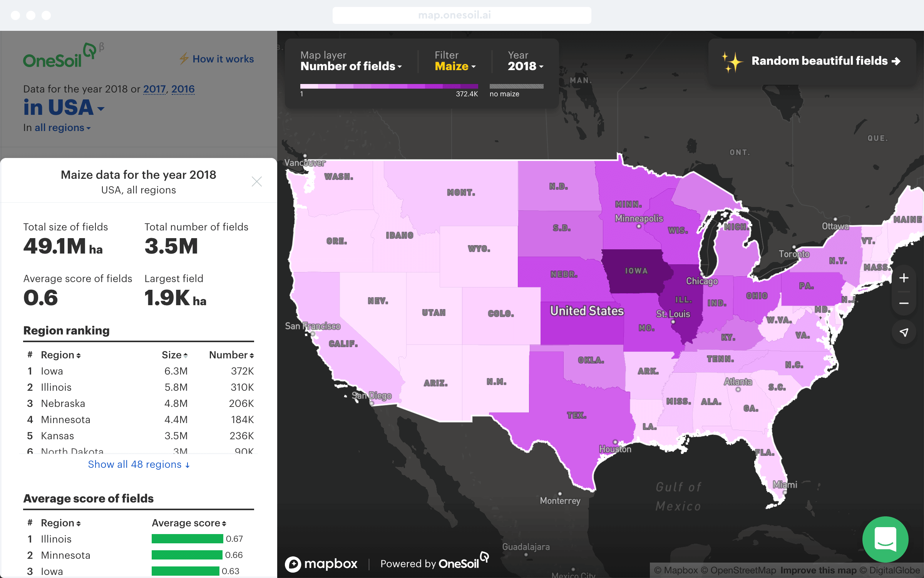Click the purple field-count color scale
The height and width of the screenshot is (578, 924).
[x=389, y=86]
